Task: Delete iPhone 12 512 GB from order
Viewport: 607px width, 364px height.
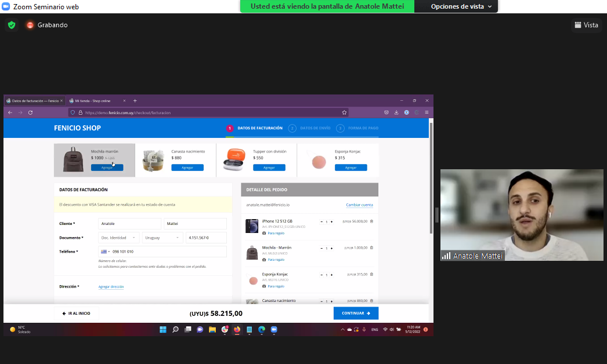Action: coord(371,221)
